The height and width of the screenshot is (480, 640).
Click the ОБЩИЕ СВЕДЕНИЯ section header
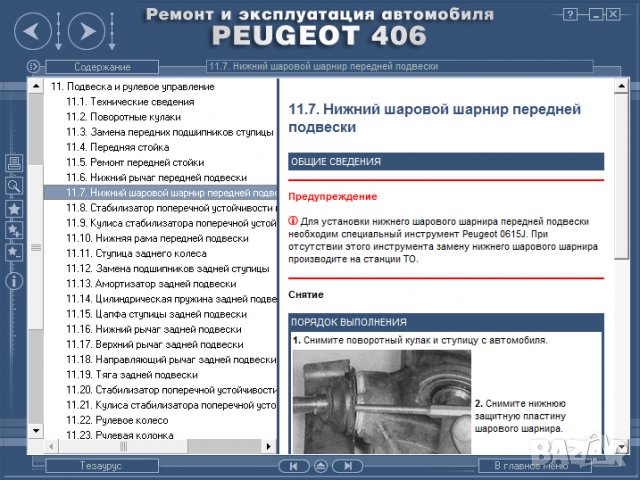coord(446,162)
